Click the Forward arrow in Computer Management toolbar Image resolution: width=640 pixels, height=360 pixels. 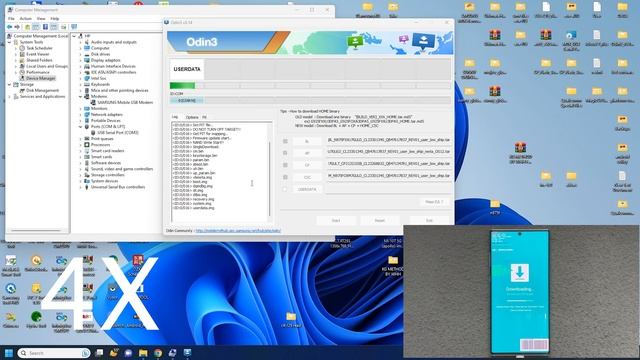17,27
